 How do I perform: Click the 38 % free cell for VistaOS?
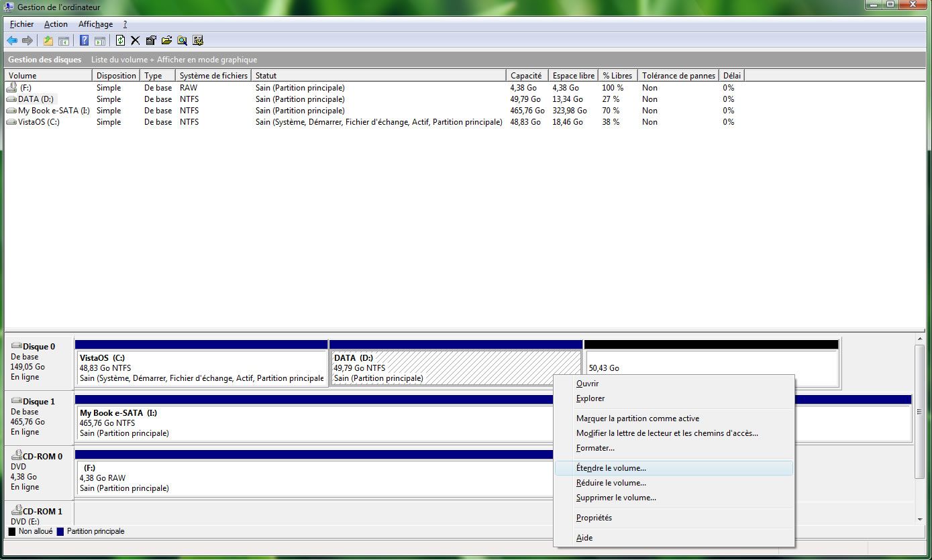coord(611,122)
